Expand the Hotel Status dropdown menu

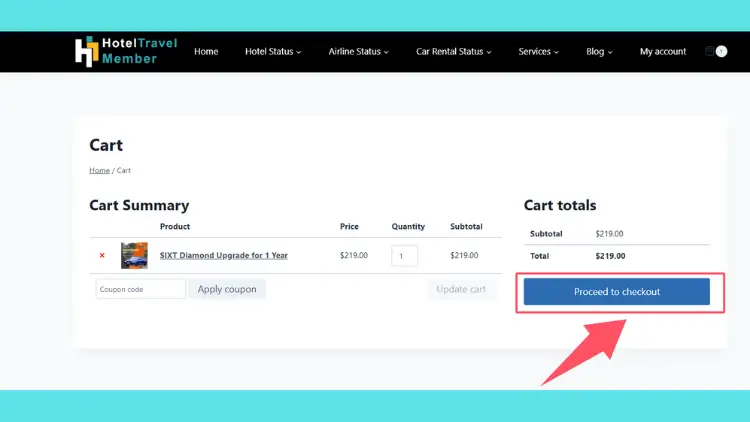(273, 51)
